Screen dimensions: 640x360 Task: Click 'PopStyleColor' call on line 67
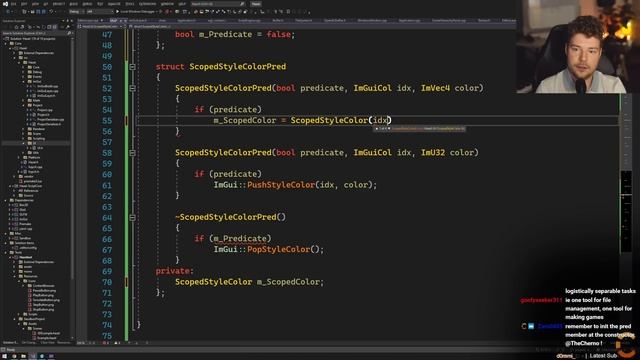279,249
